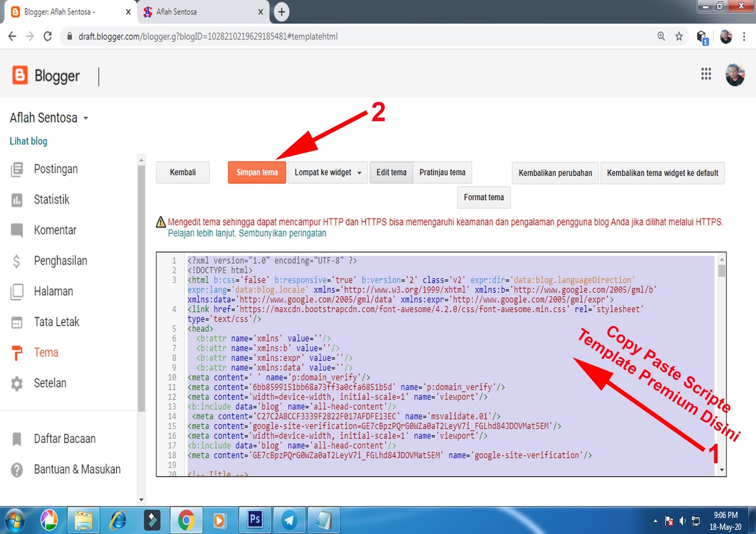This screenshot has height=534, width=756.
Task: View Komentar in the sidebar
Action: point(55,230)
